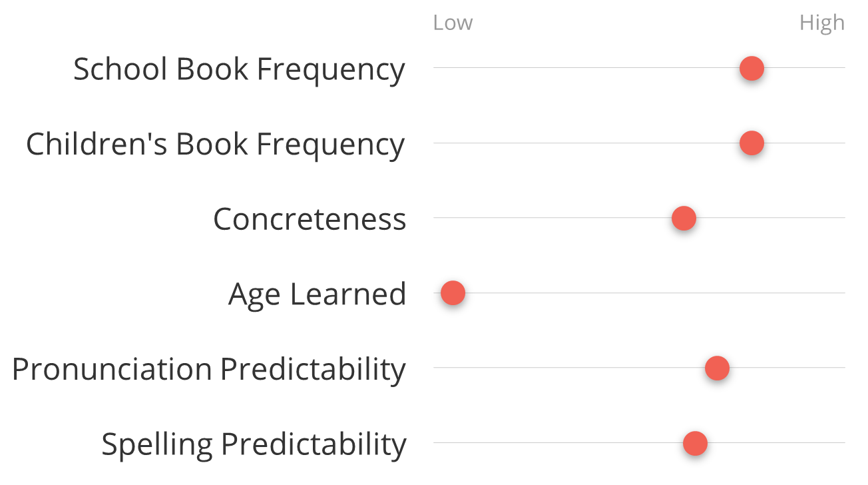The height and width of the screenshot is (485, 868).
Task: Click the Spelling Predictability red dot
Action: 695,442
